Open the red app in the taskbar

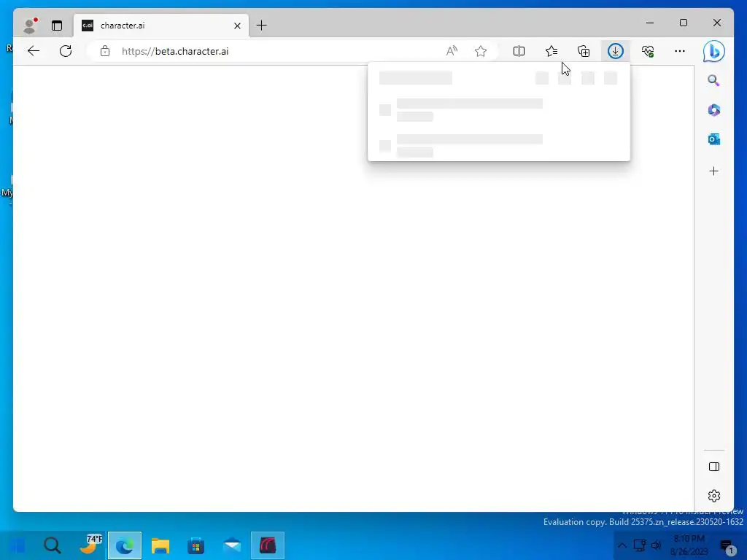pyautogui.click(x=268, y=545)
